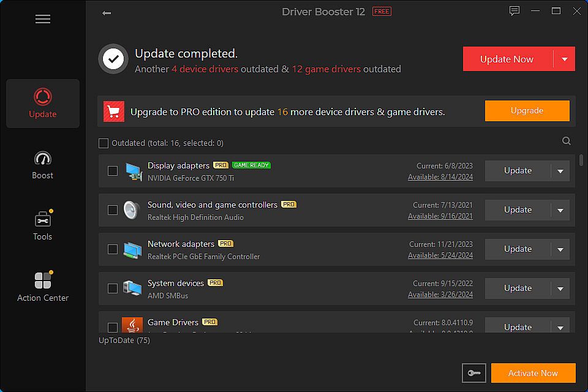Click the Sound controllers speaker icon

[x=132, y=210]
